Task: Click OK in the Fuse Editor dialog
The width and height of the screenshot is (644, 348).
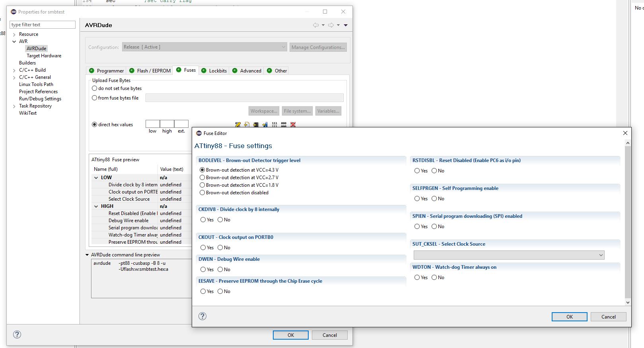Action: (569, 317)
